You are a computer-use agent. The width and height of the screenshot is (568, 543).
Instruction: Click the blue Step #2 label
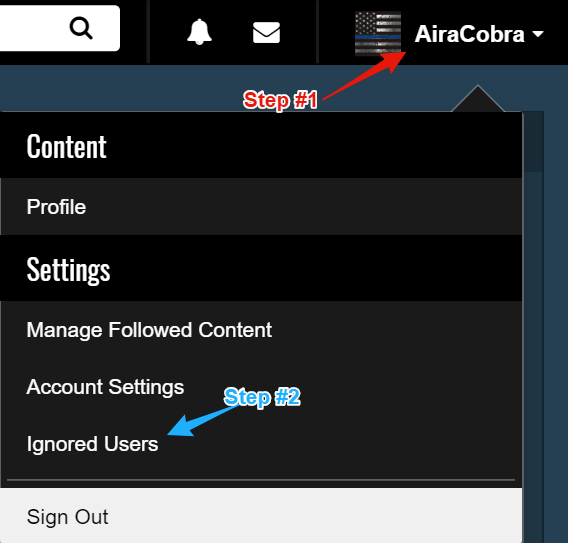pyautogui.click(x=262, y=397)
